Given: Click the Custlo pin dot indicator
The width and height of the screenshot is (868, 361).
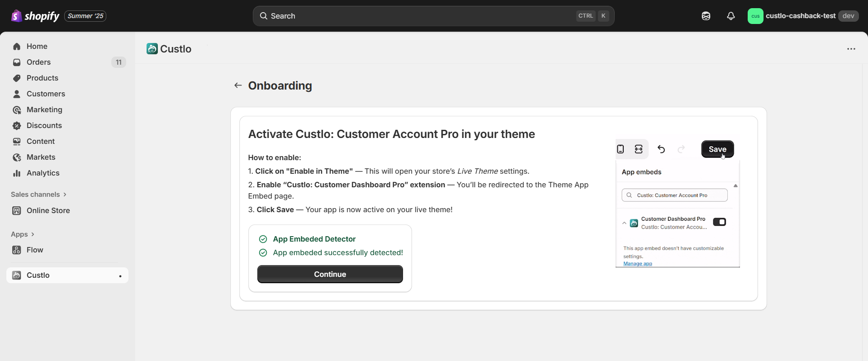Looking at the screenshot, I should [x=120, y=276].
